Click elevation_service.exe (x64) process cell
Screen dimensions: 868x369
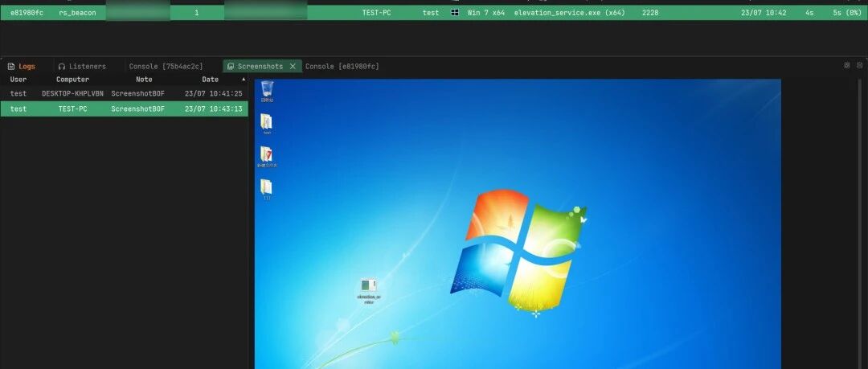click(x=570, y=12)
